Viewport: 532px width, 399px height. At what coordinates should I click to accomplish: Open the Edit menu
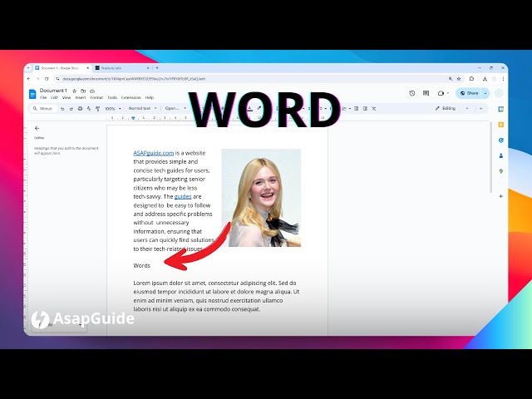54,98
